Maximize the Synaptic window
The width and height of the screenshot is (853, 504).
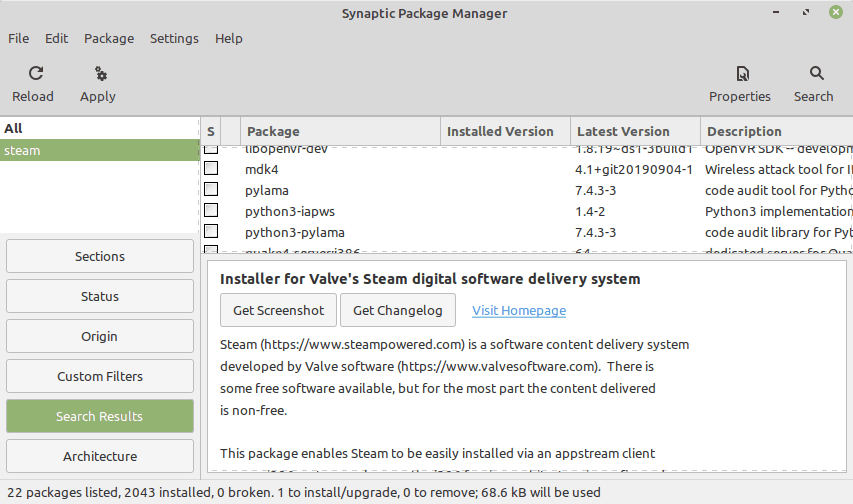tap(806, 12)
